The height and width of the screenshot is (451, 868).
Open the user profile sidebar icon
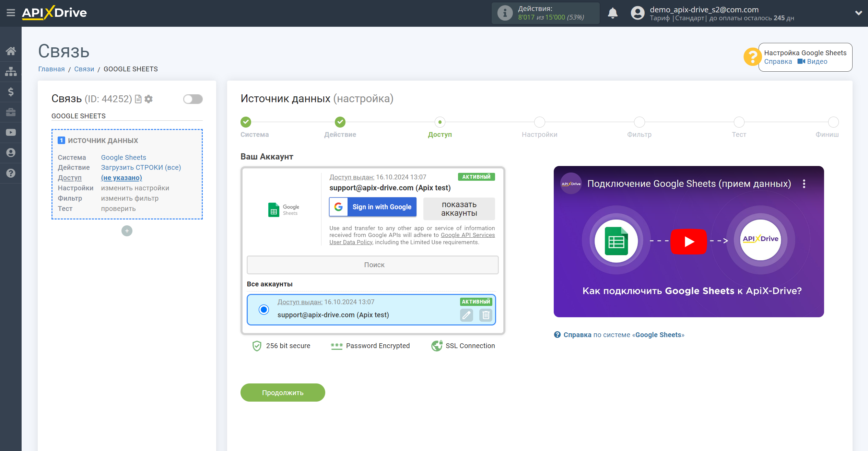pos(11,153)
